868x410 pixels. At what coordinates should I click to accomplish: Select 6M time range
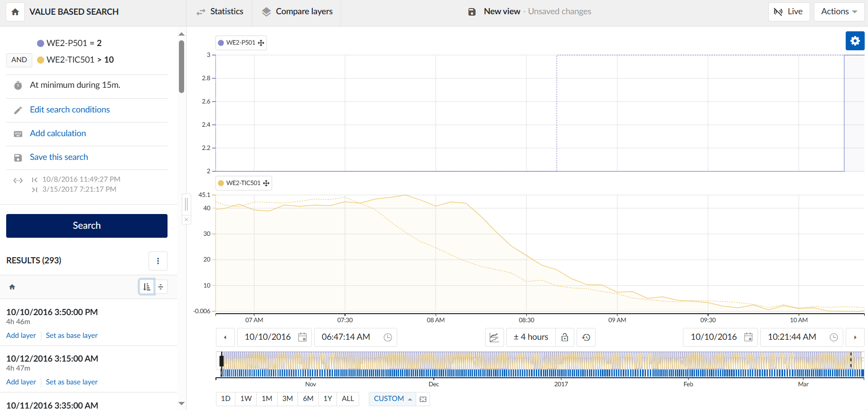(x=308, y=399)
